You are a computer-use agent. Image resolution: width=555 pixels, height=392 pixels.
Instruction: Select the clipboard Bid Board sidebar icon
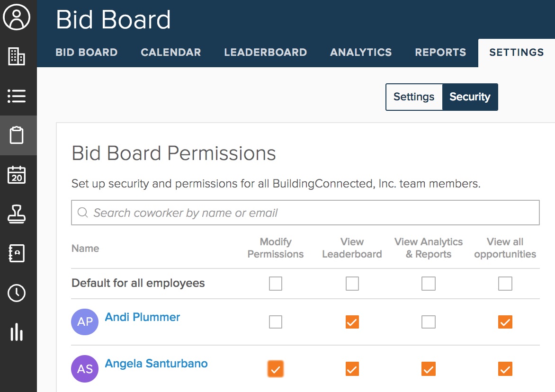pos(17,135)
